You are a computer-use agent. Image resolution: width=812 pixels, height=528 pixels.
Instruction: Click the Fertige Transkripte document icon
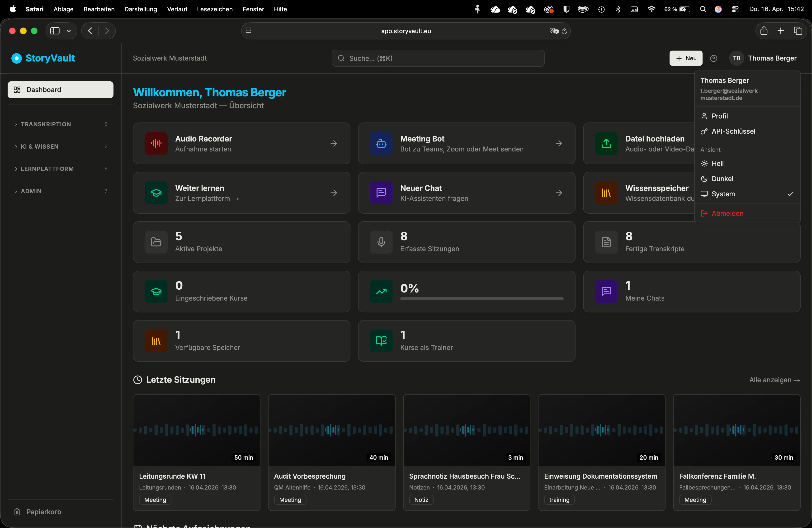pyautogui.click(x=606, y=242)
